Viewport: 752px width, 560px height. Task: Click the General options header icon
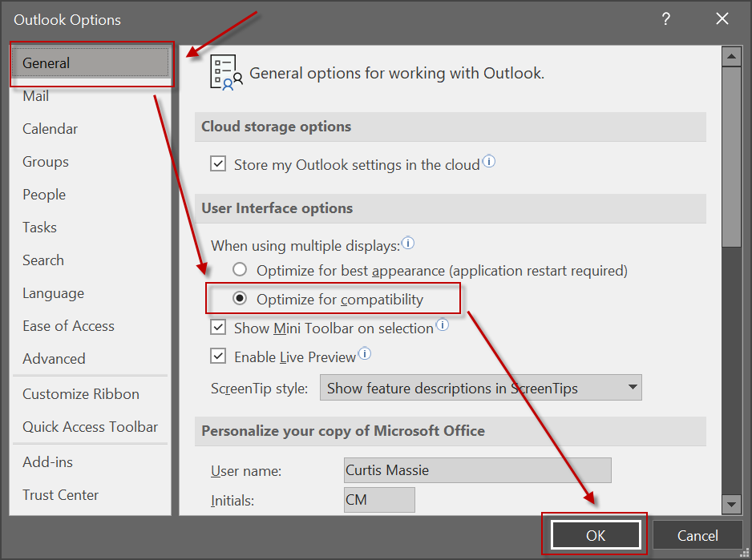[226, 72]
